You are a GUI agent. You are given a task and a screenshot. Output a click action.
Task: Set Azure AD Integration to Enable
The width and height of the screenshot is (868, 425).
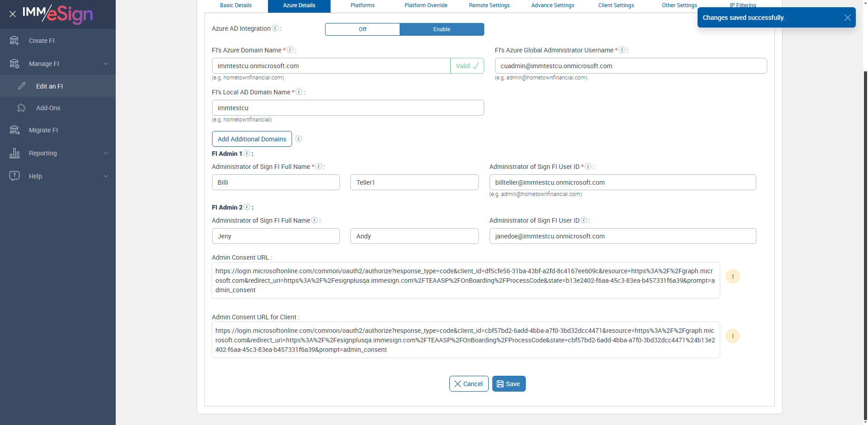tap(442, 29)
